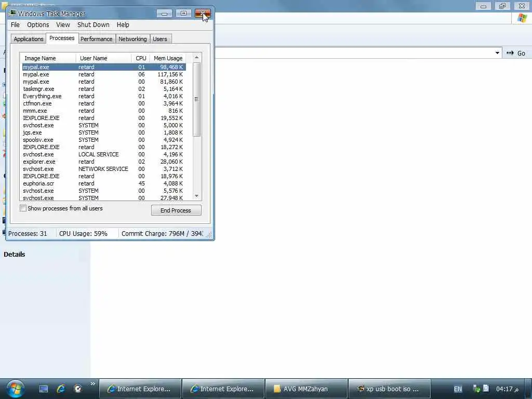
Task: Select the Everything.exe process row
Action: (104, 96)
